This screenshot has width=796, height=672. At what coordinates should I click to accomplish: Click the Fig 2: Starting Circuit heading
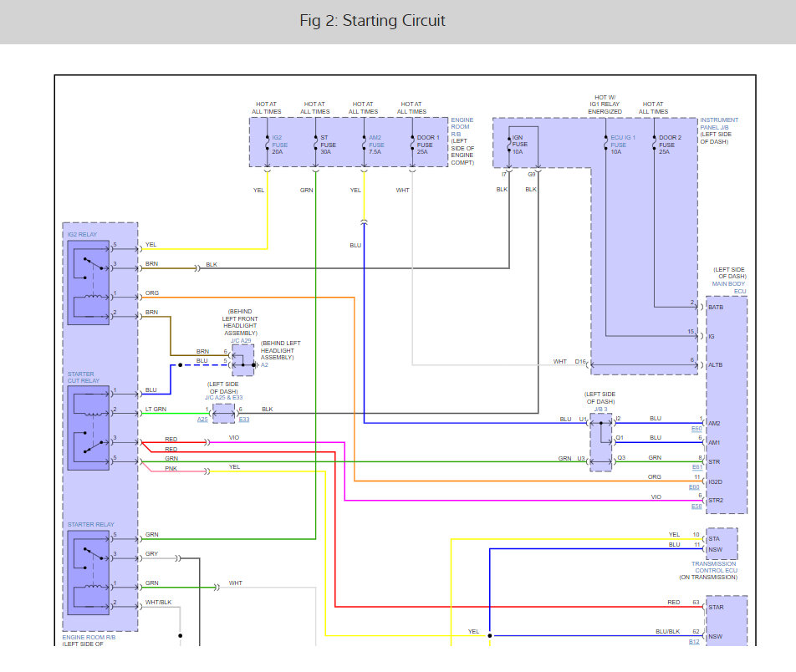point(372,21)
